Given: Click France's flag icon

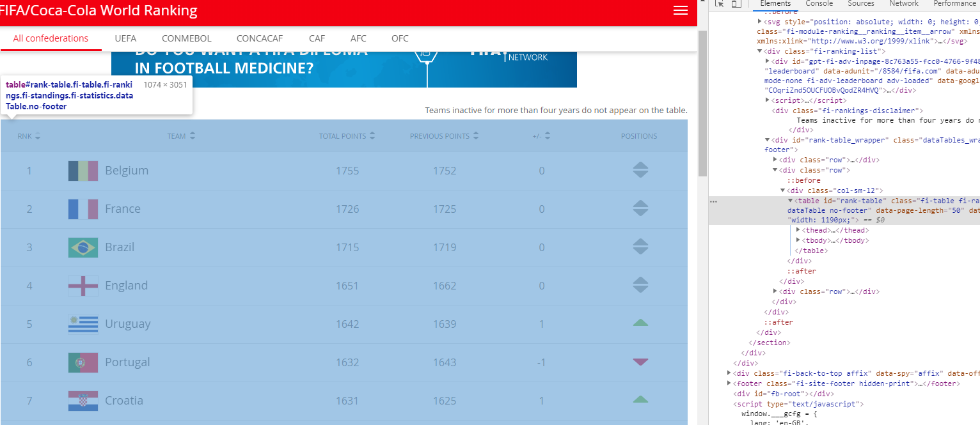Looking at the screenshot, I should [x=83, y=209].
